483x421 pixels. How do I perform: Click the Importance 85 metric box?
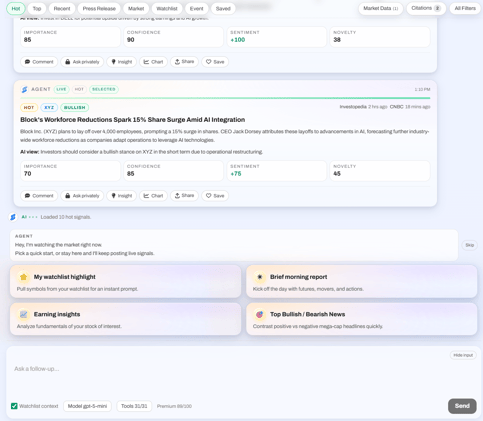click(70, 37)
